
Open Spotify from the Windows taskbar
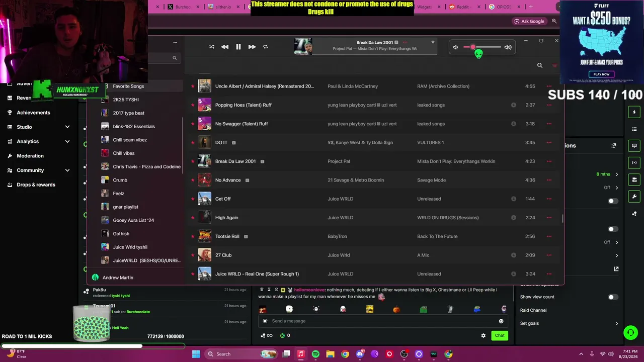315,354
